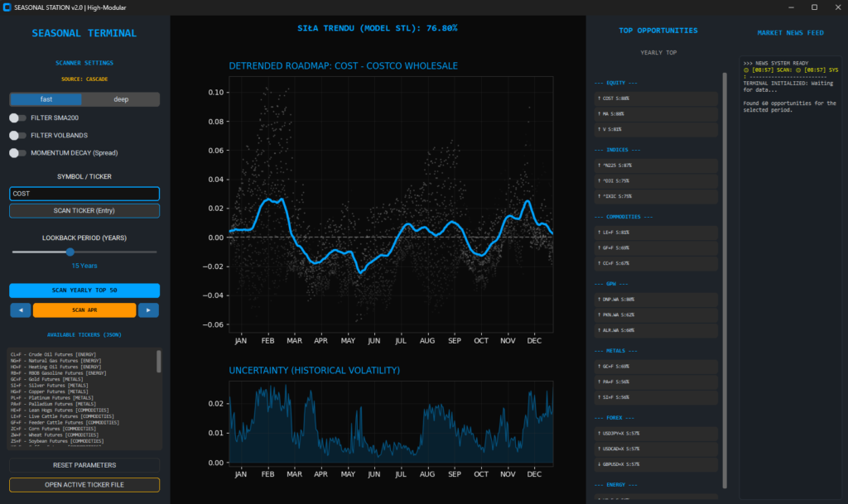Screen dimensions: 848x504
Task: Toggle the FILTER VOLBANDS switch
Action: (17, 136)
